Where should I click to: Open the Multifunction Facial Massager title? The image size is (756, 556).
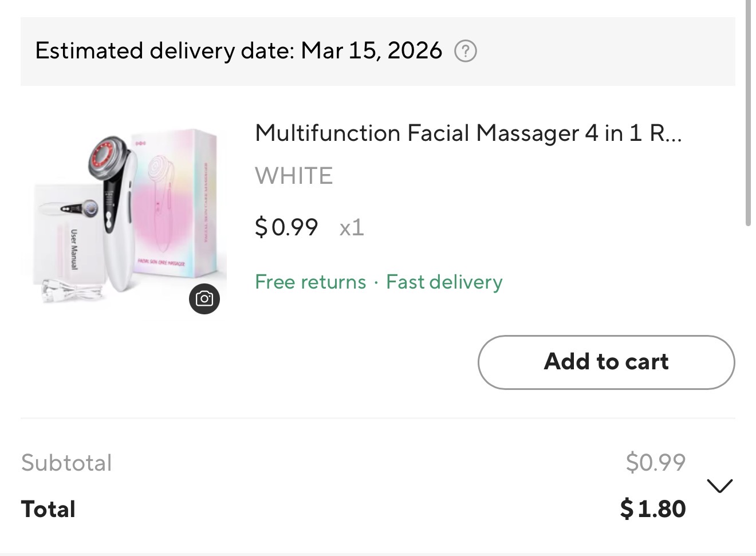point(468,133)
